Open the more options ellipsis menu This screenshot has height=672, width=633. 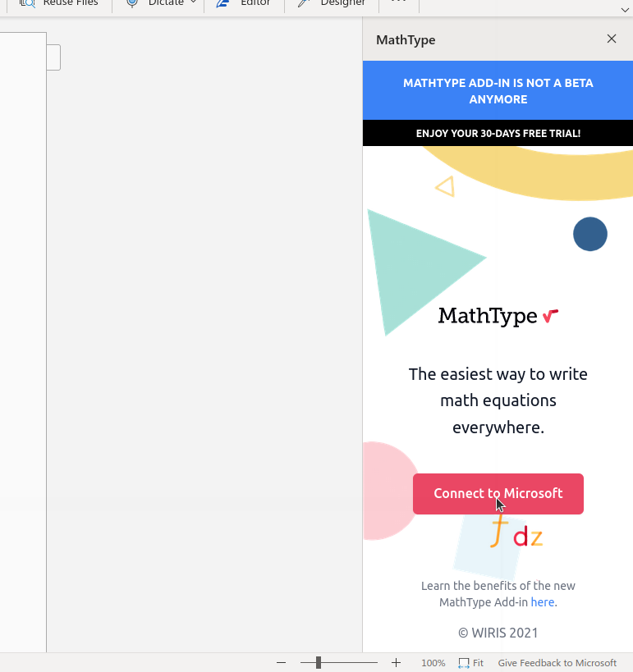pos(398,3)
